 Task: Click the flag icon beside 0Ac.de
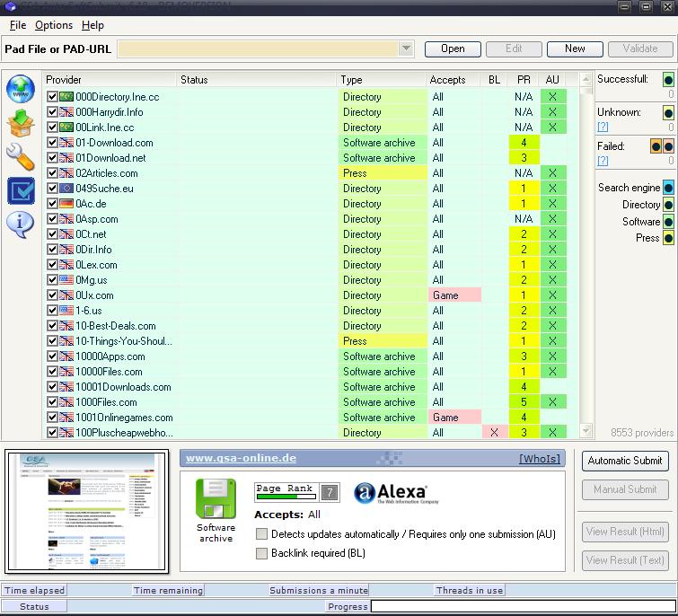tap(66, 204)
